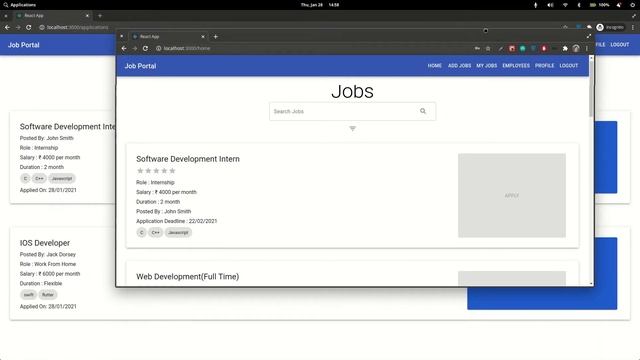Open the background browser three-dot menu
Screen dimensions: 640x360
[x=633, y=27]
